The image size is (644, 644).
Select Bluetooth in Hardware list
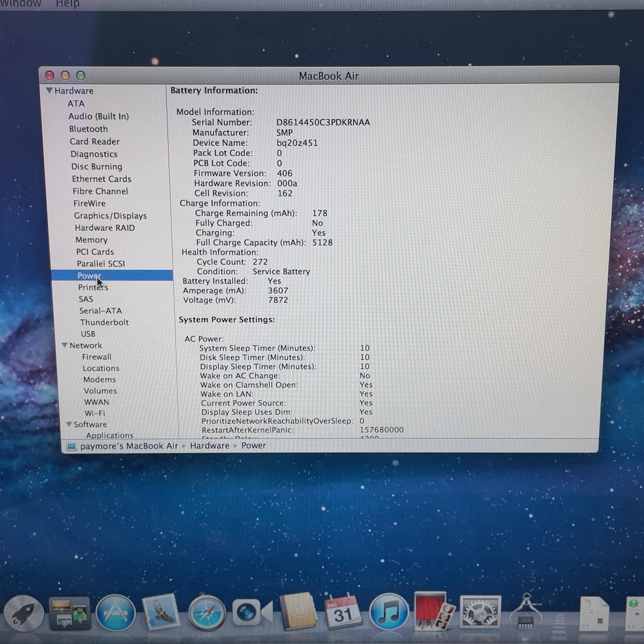click(x=88, y=129)
